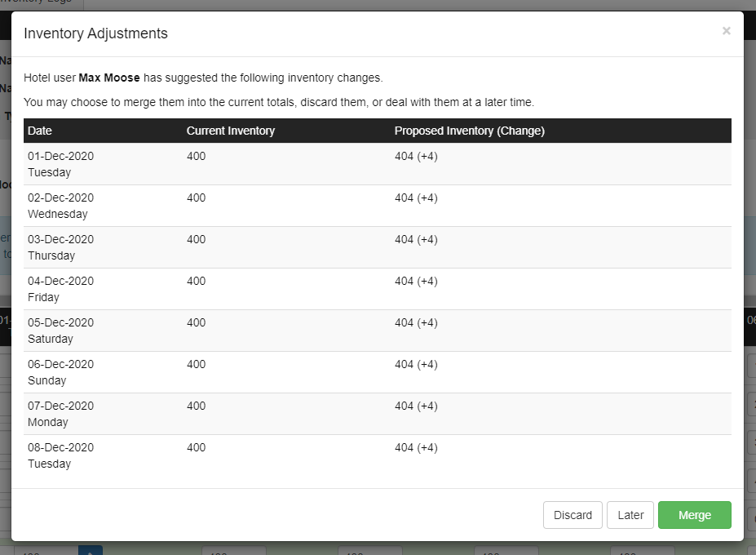
Task: Click the Proposed Inventory (Change) header
Action: [x=469, y=131]
